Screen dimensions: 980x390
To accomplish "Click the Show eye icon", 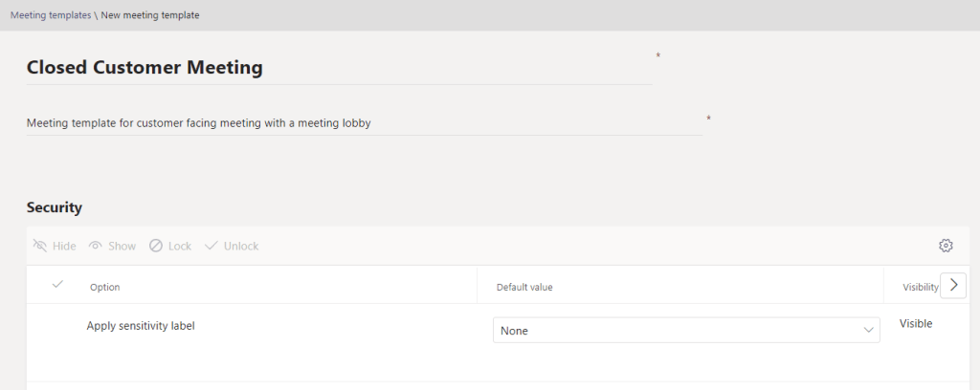I will pos(96,246).
